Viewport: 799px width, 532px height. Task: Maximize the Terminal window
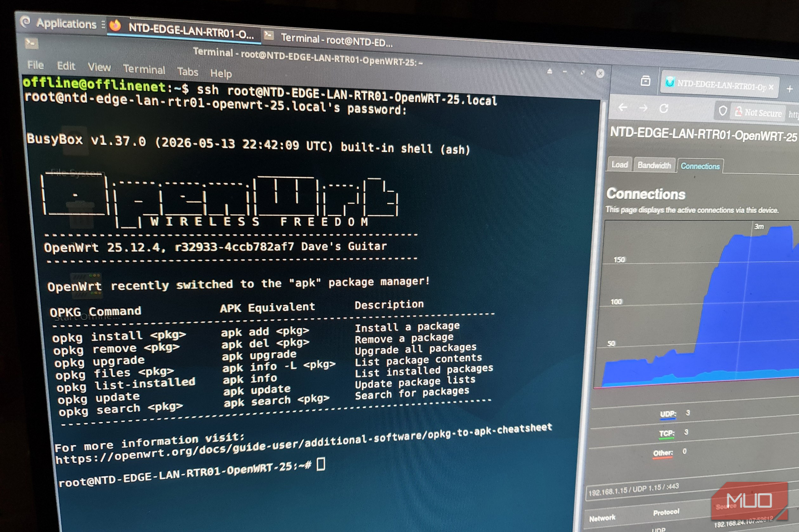coord(583,73)
